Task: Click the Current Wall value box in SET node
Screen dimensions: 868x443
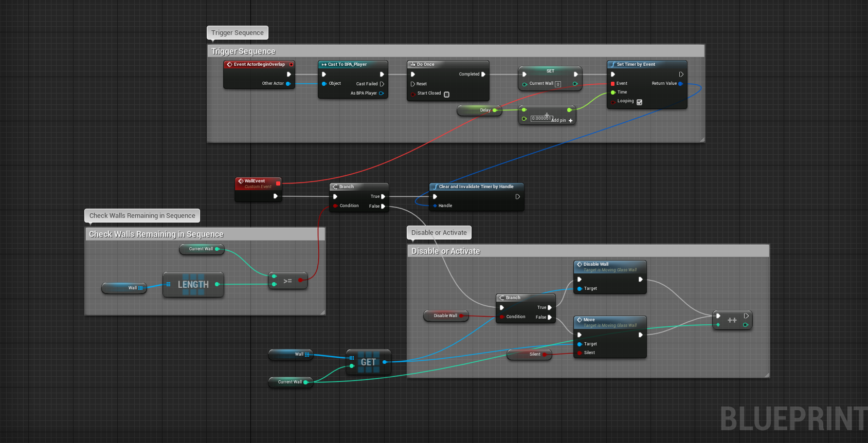Action: 558,84
